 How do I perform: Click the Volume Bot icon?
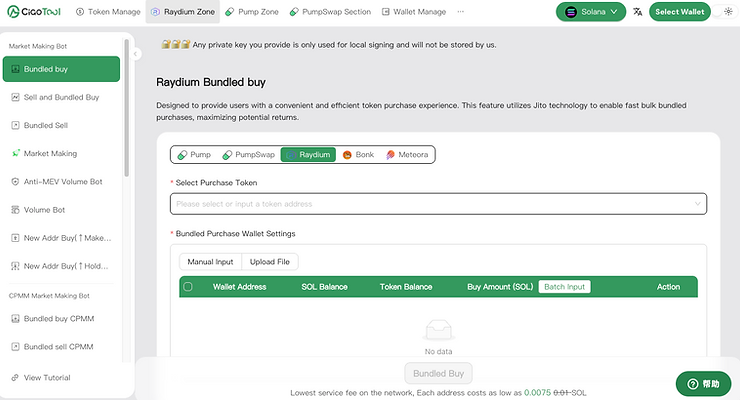click(x=15, y=210)
